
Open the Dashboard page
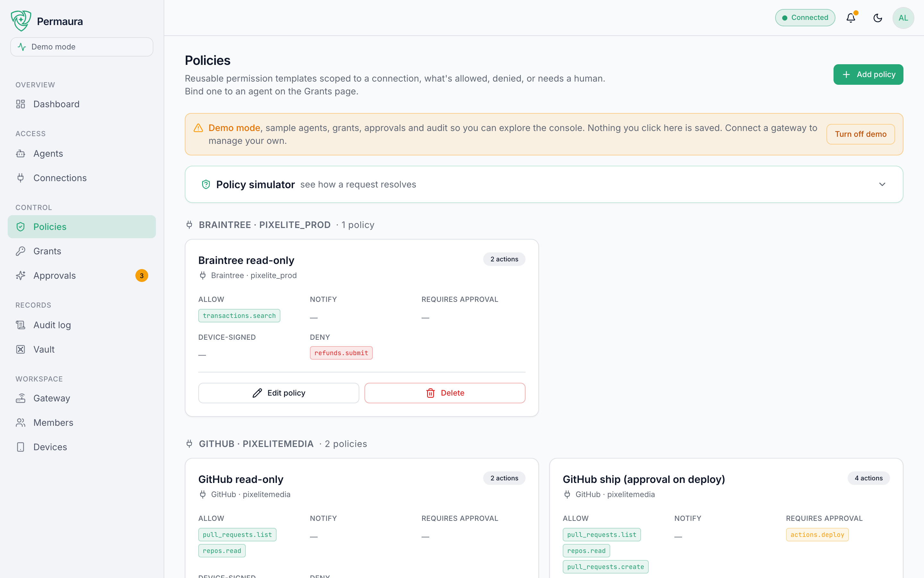point(82,104)
